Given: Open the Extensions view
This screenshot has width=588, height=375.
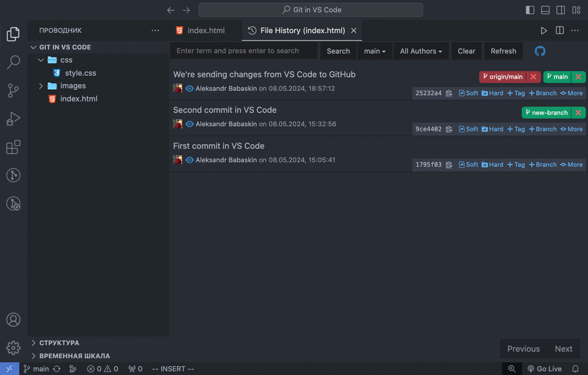Looking at the screenshot, I should pos(13,147).
